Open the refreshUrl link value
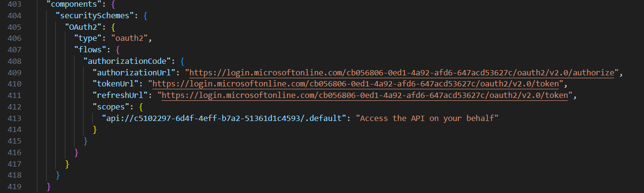Viewport: 644px width, 193px height. [x=365, y=95]
